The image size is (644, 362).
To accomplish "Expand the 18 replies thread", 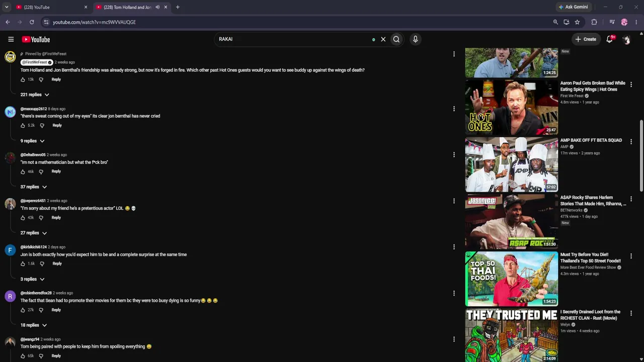I will [34, 325].
